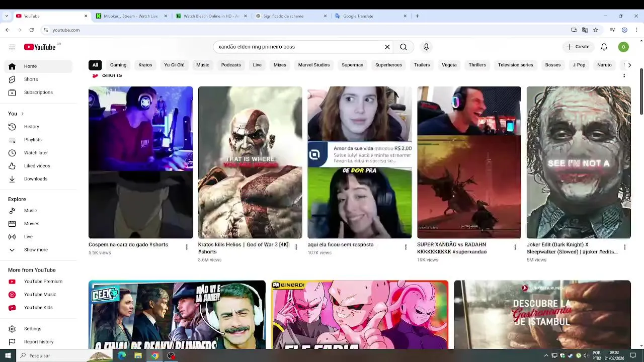Show more filter chips with right arrow
644x362 pixels.
629,65
